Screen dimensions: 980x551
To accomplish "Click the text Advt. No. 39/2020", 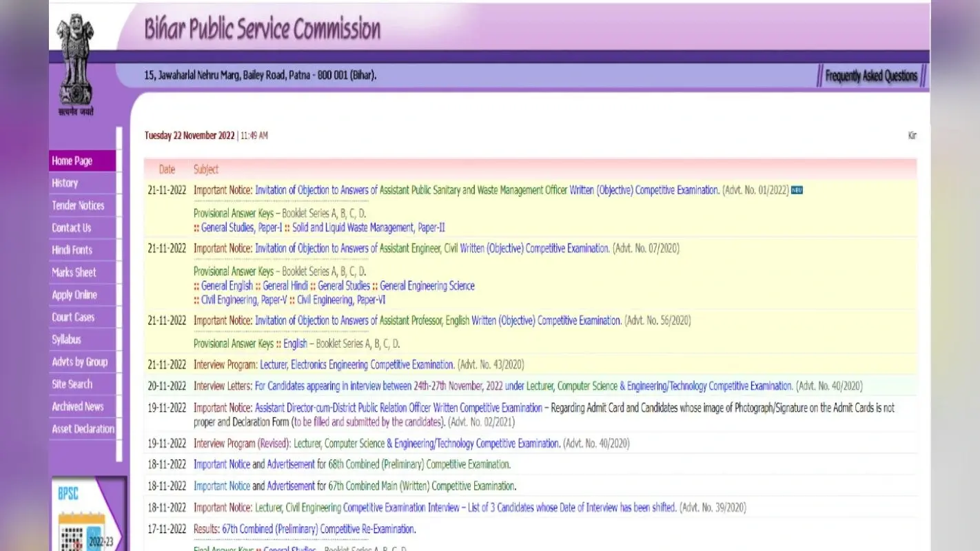I will point(713,508).
